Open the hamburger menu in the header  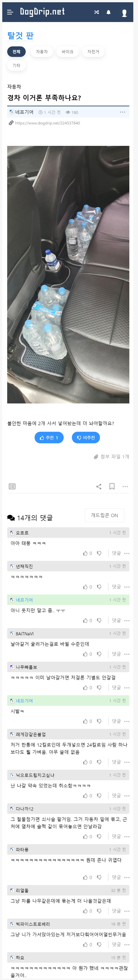coord(10,12)
